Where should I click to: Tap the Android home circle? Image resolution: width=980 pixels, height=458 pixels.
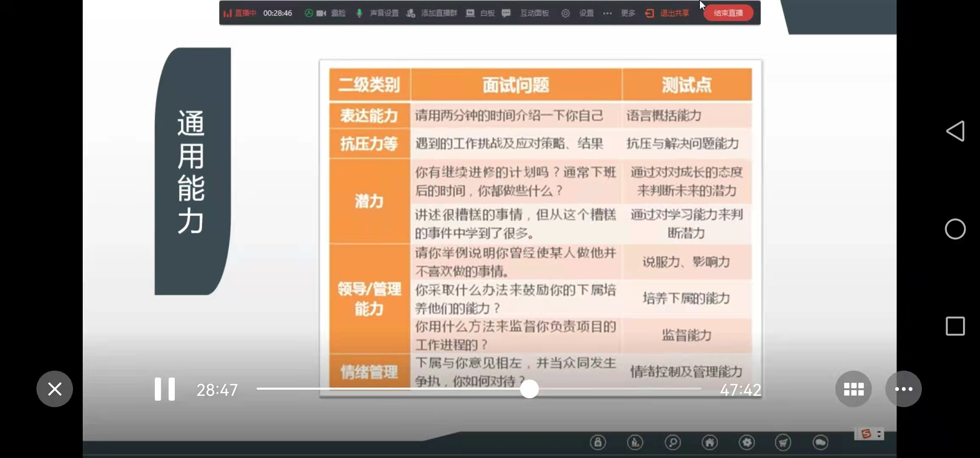coord(955,229)
